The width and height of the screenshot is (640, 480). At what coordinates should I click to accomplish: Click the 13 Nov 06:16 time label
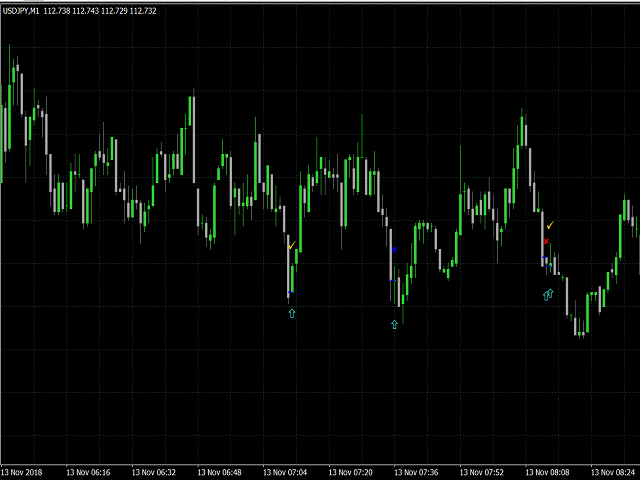click(88, 472)
